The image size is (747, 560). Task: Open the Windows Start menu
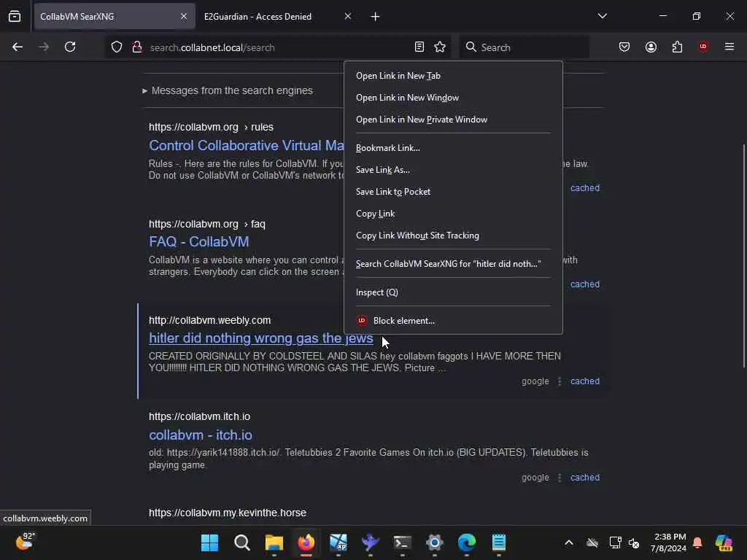pos(209,542)
